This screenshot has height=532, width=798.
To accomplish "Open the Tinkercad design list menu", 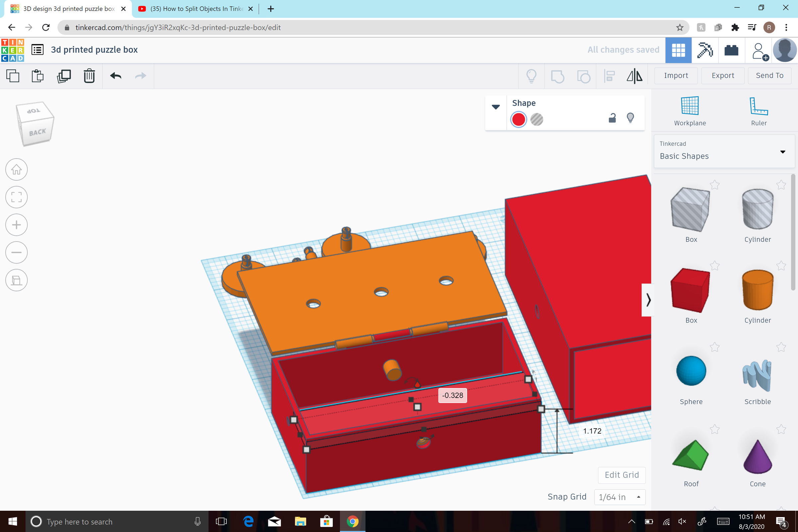I will (x=37, y=49).
